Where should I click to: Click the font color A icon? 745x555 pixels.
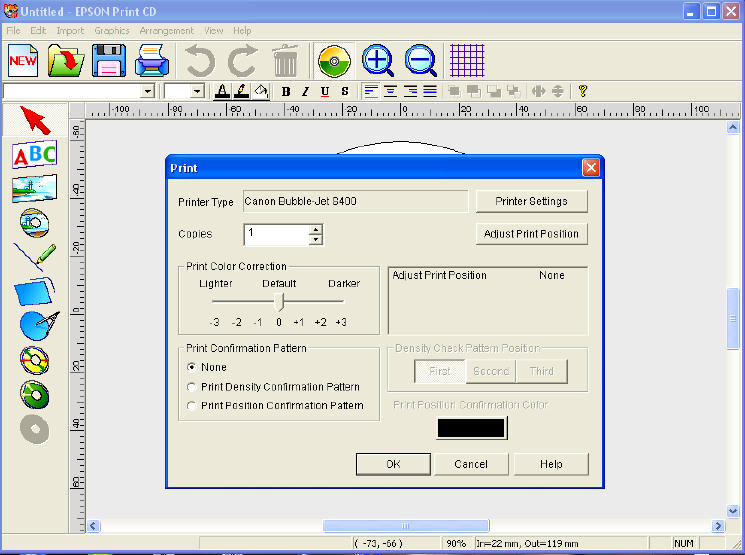click(222, 91)
